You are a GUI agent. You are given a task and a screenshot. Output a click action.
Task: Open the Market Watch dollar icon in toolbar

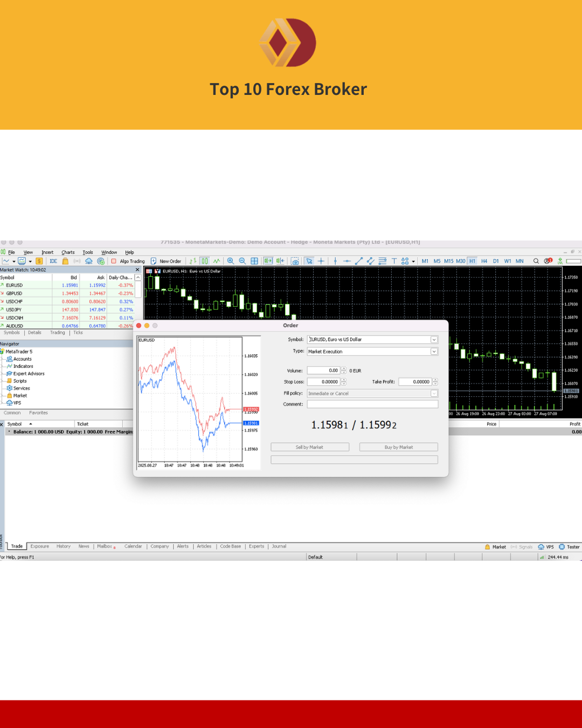click(39, 261)
